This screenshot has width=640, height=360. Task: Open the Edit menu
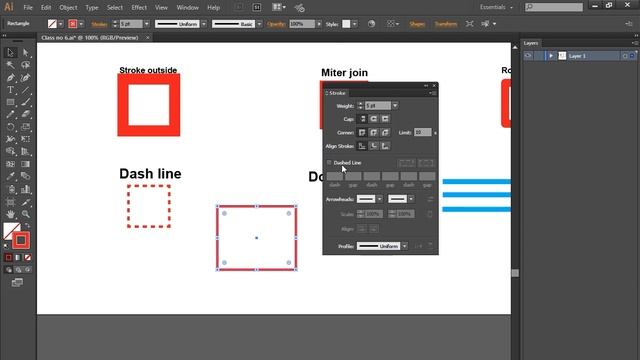point(46,7)
